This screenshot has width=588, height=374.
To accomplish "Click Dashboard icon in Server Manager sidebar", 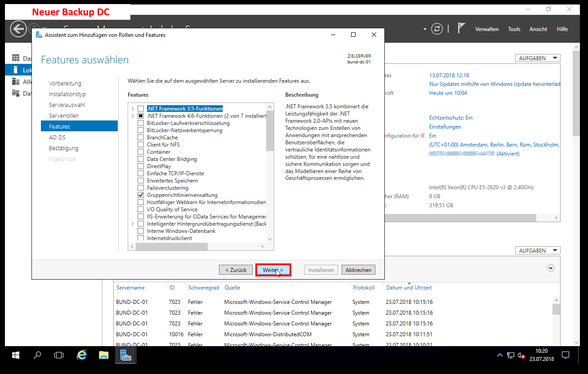I will [16, 58].
